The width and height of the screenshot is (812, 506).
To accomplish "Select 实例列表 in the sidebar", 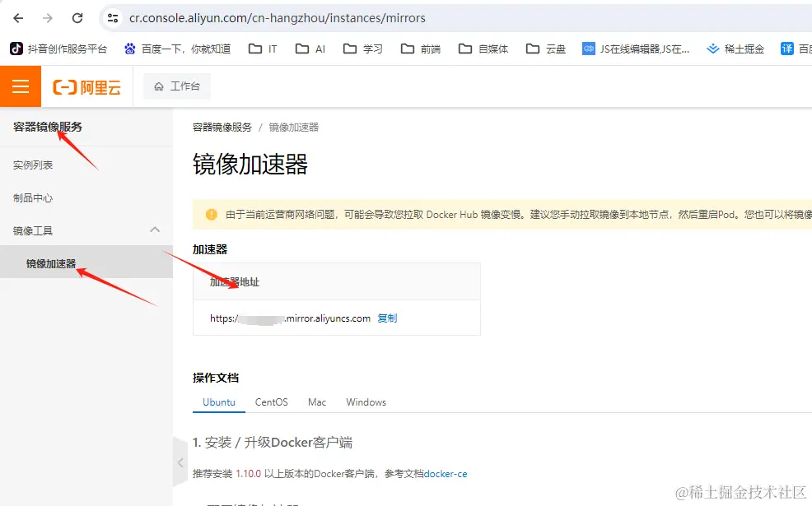I will pos(33,165).
